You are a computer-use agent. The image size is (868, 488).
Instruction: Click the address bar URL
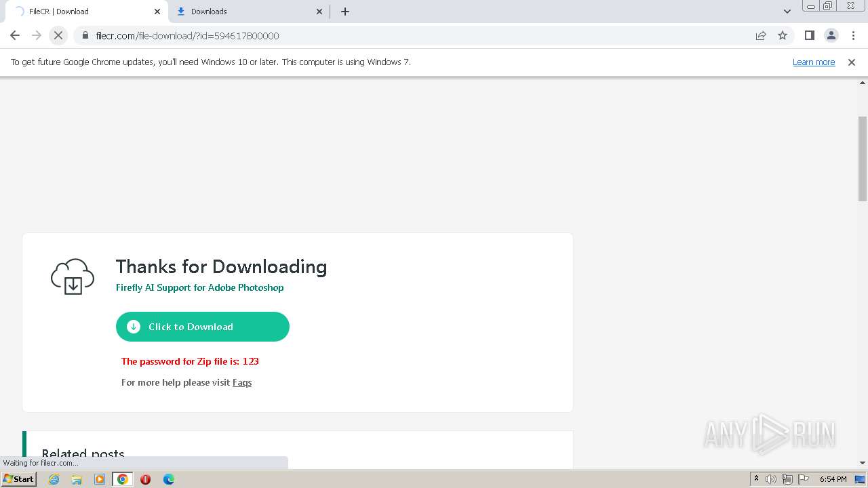tap(187, 35)
